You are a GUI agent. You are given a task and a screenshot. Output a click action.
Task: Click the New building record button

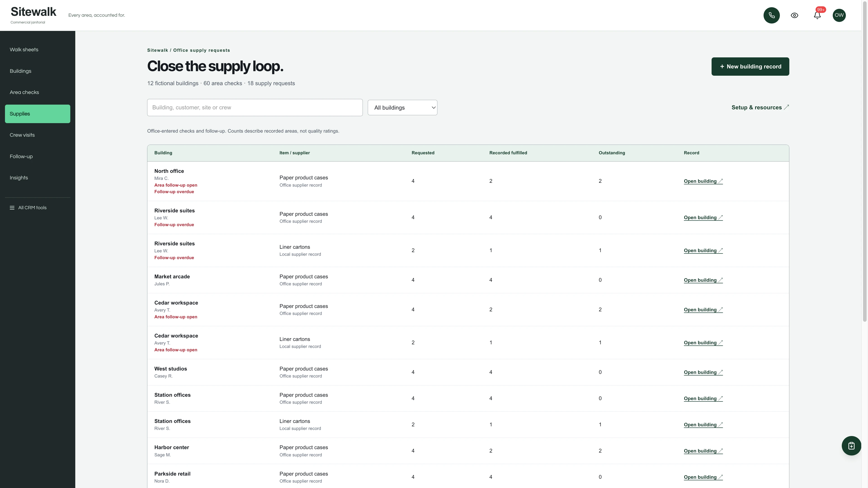750,66
